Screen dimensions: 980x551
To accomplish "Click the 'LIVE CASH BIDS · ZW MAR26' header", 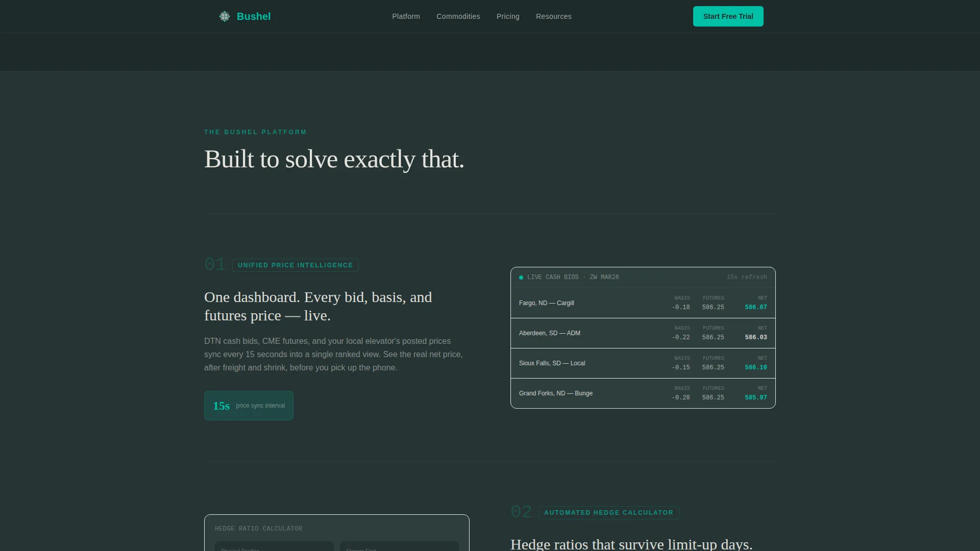I will 573,277.
